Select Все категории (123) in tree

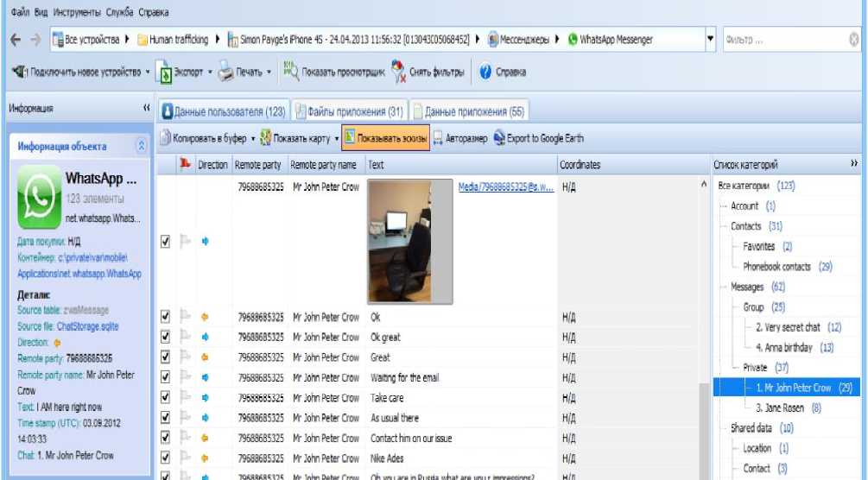[x=757, y=186]
